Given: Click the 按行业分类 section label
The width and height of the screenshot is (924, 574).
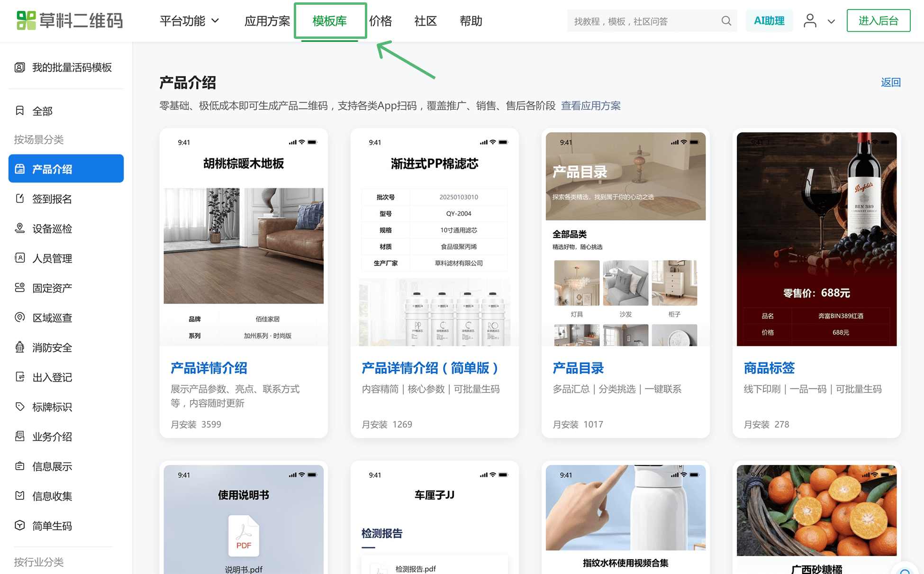Looking at the screenshot, I should tap(39, 562).
